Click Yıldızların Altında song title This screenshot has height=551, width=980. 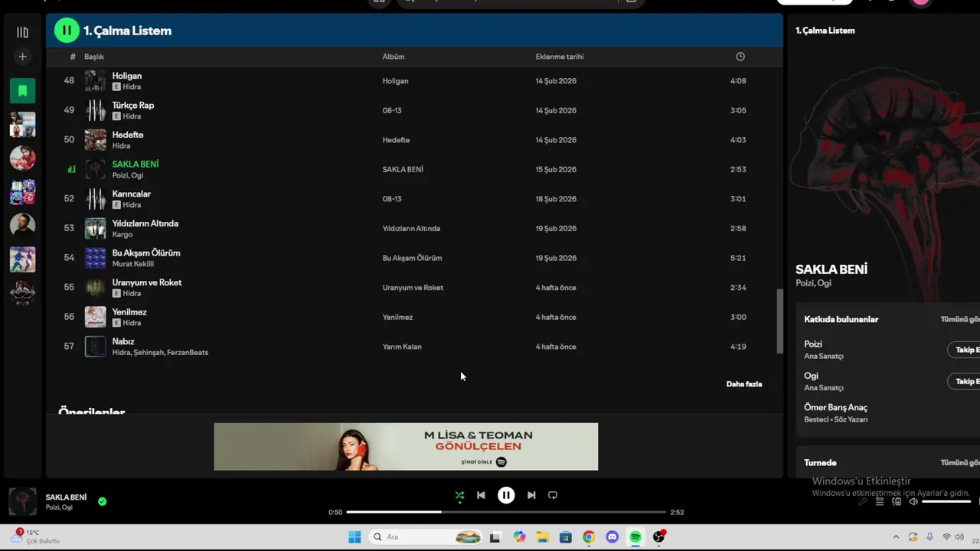click(x=145, y=223)
